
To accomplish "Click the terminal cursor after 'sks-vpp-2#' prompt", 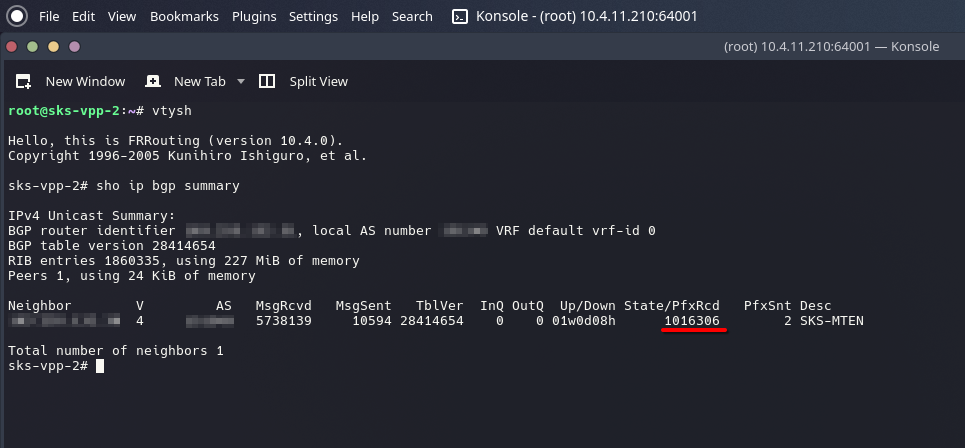I will click(x=100, y=366).
